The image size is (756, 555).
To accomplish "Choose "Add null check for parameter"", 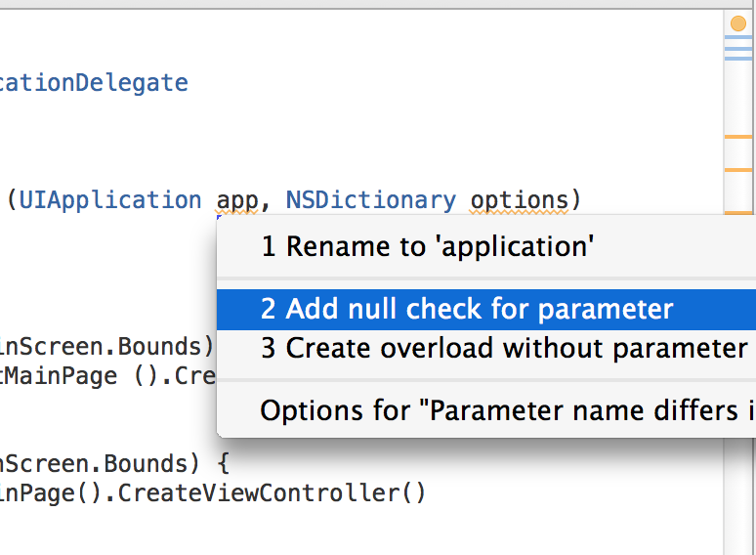I will tap(467, 310).
